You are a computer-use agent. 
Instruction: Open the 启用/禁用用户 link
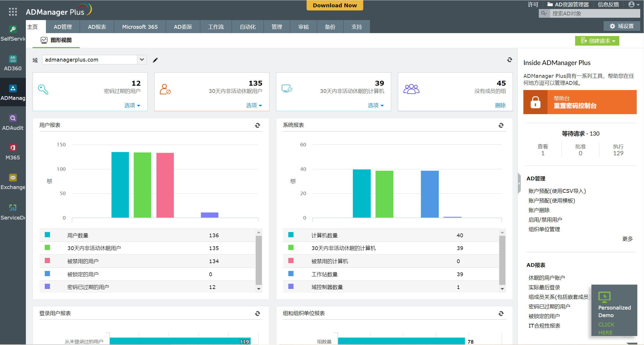click(545, 220)
